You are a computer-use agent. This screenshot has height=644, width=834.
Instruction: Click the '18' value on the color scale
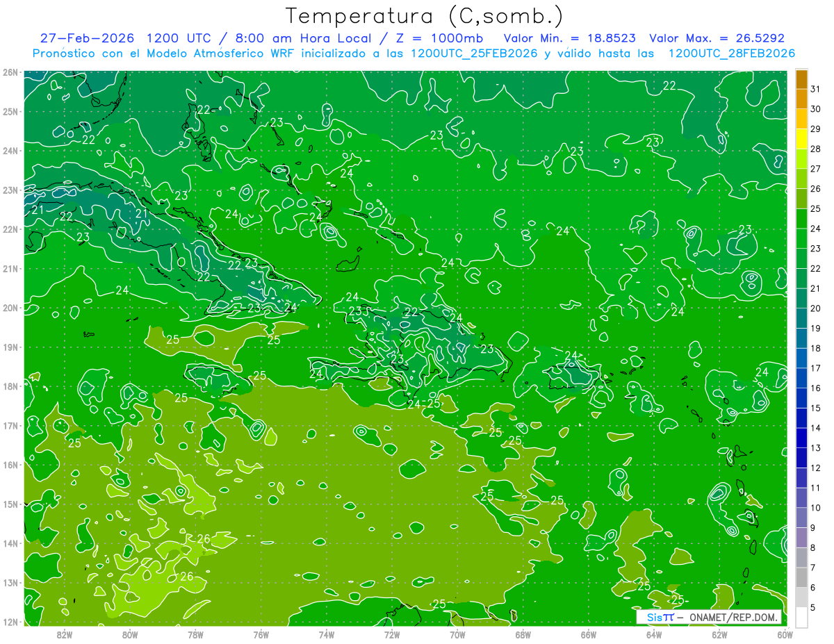(815, 348)
